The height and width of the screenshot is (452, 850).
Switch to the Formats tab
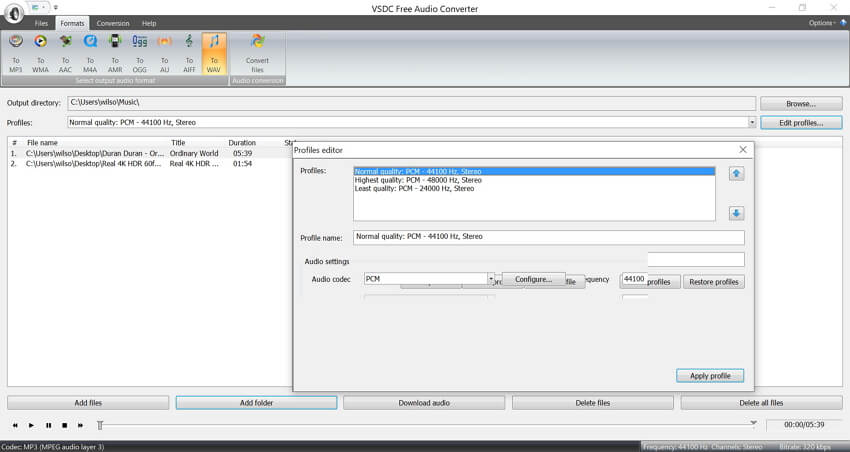[72, 23]
